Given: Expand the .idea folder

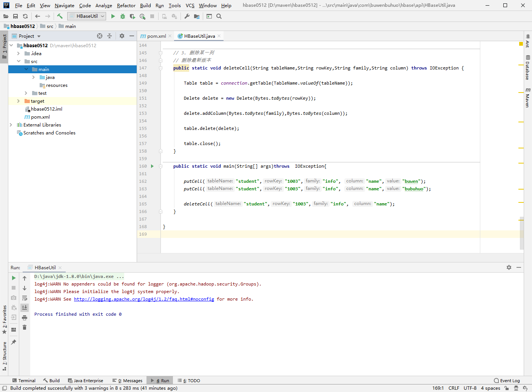Looking at the screenshot, I should coord(19,53).
